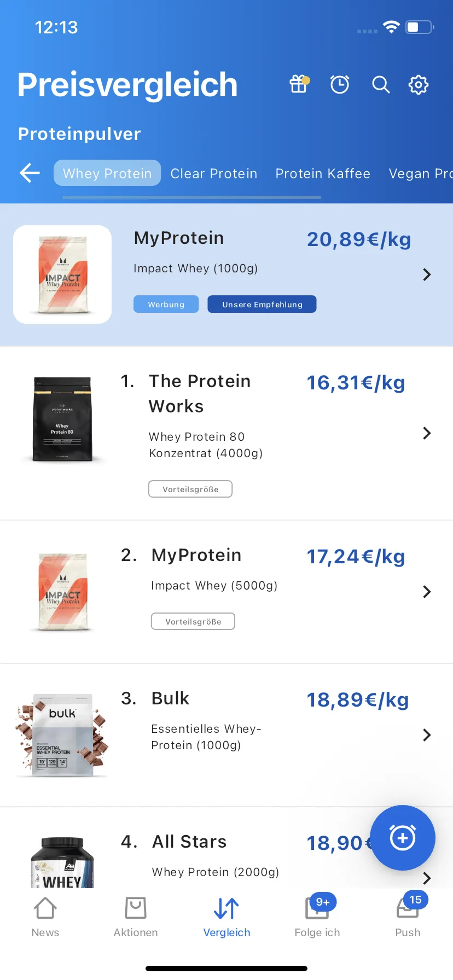
Task: Tap the category scroll indicator bar
Action: pyautogui.click(x=191, y=197)
